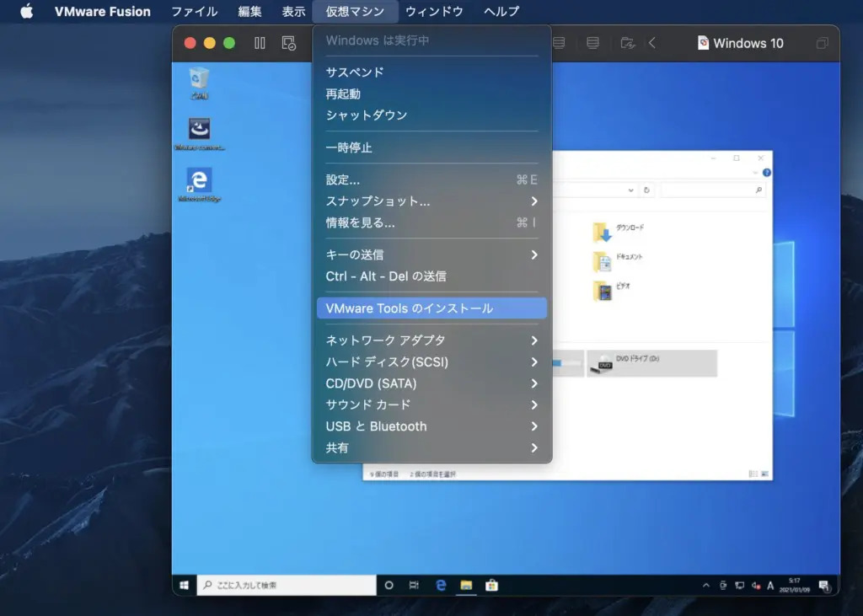
Task: Open the Windows Start menu
Action: click(x=185, y=585)
